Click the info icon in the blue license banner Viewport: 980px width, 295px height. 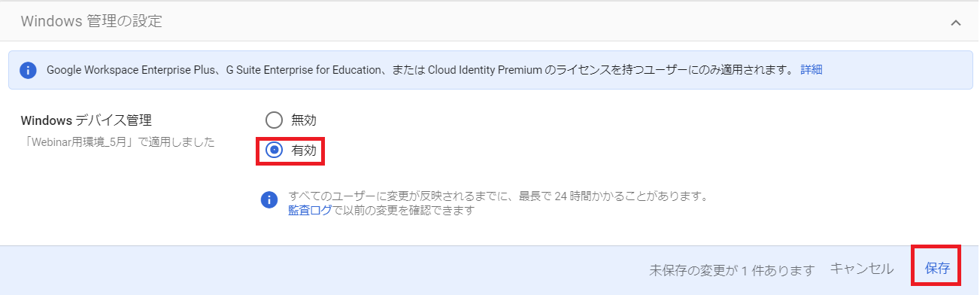28,70
